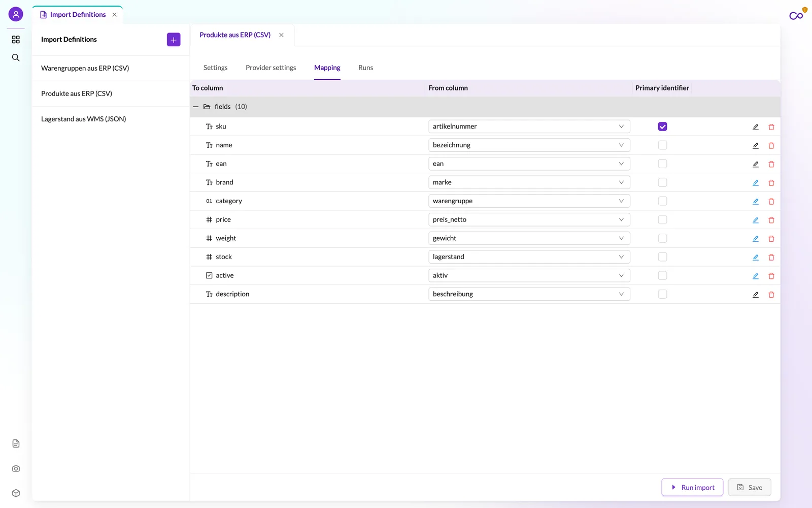Click the infinity logo with notification badge
Viewport: 812px width, 508px height.
[797, 15]
